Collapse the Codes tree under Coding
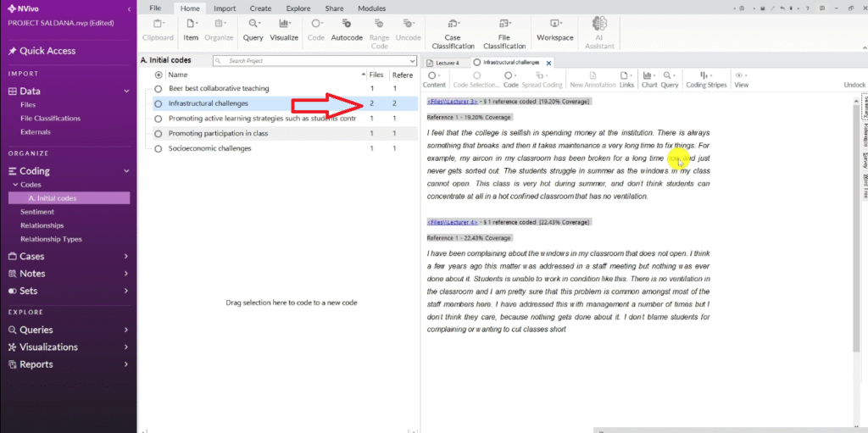Viewport: 868px width, 433px height. pyautogui.click(x=14, y=185)
